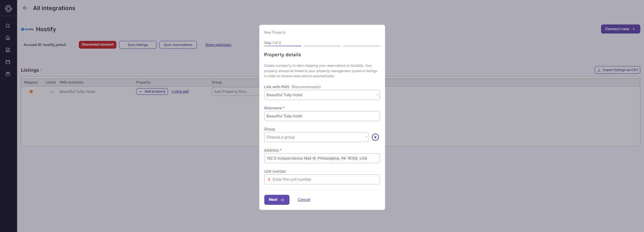Click the SuiteOp logo icon
The height and width of the screenshot is (232, 644).
pos(8,8)
